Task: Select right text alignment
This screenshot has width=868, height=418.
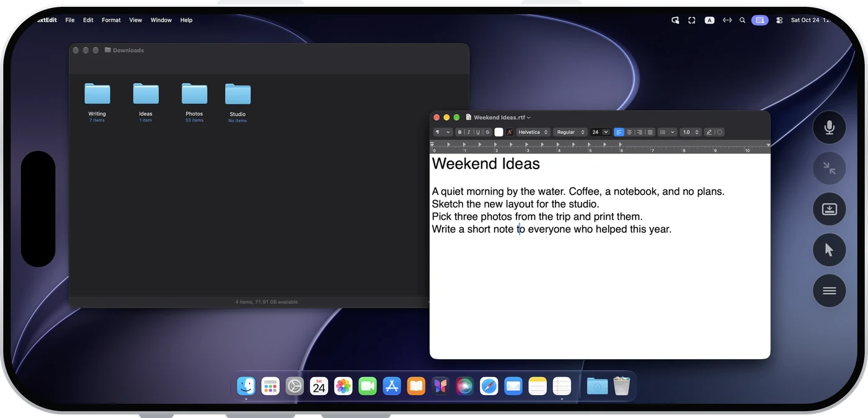Action: click(640, 132)
